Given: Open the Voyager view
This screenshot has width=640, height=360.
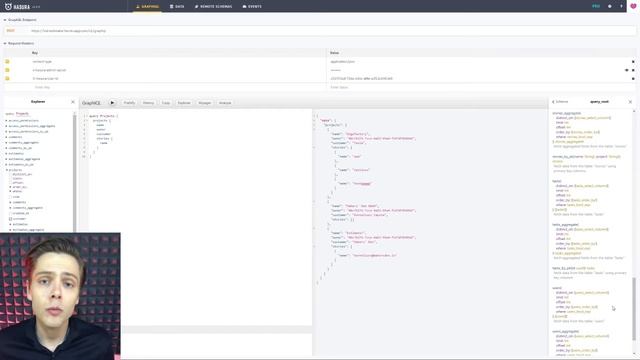Looking at the screenshot, I should [205, 103].
